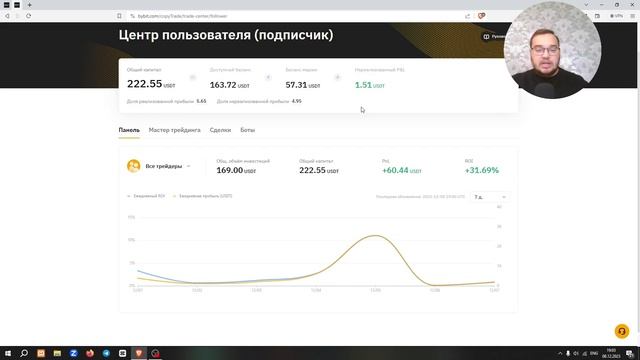This screenshot has height=360, width=640.
Task: Open the Telegram taskbar icon
Action: [106, 353]
